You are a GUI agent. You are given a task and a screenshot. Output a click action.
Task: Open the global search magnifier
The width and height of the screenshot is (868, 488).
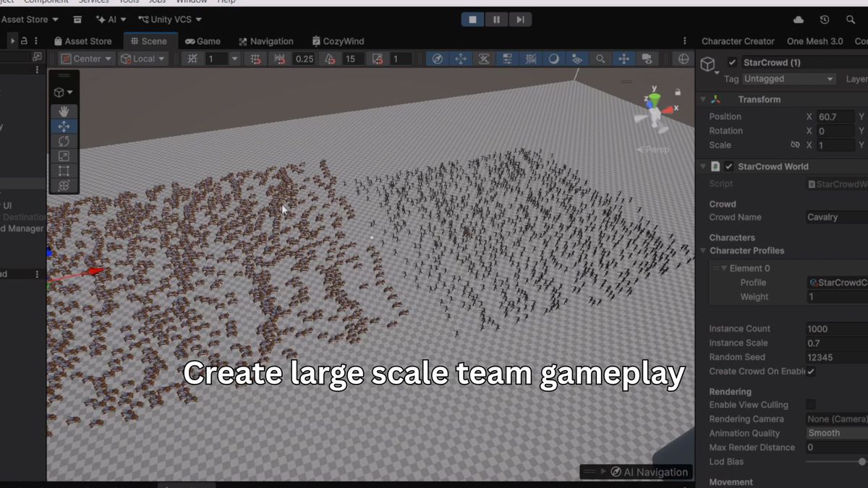click(851, 20)
